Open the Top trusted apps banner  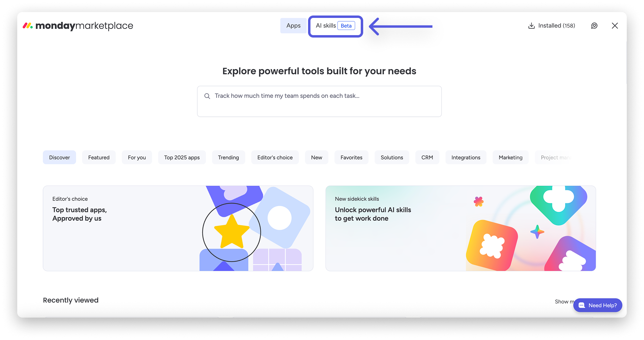click(x=178, y=228)
